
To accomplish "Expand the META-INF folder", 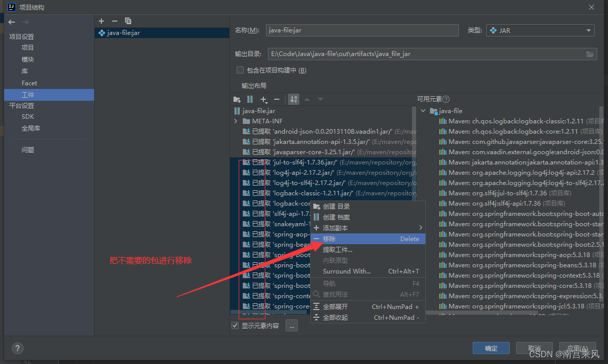I will tap(236, 121).
